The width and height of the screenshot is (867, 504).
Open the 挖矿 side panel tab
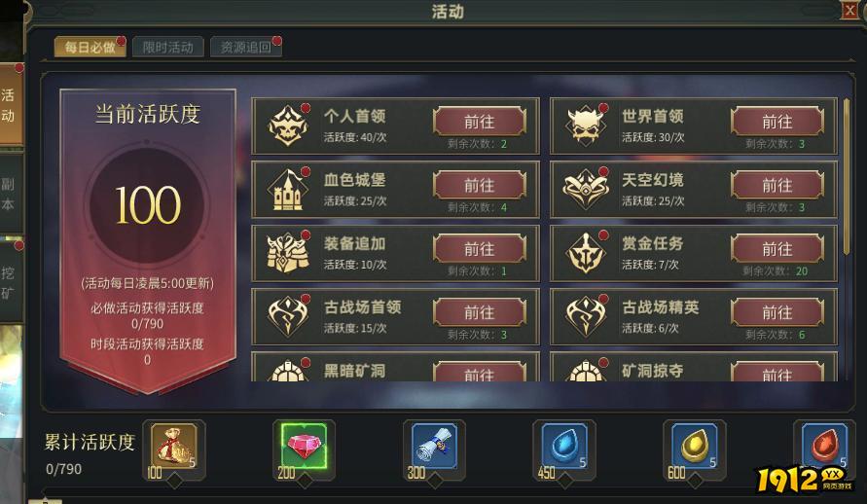coord(10,282)
